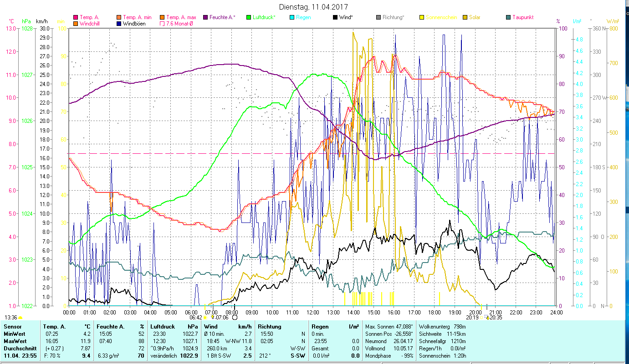
Task: Click the l/m² axis unit label
Action: point(576,21)
